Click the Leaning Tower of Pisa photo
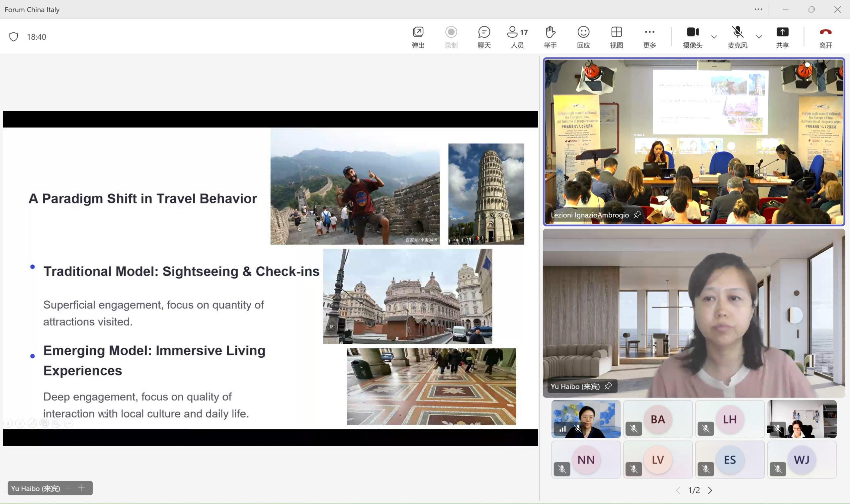850x504 pixels. tap(486, 193)
